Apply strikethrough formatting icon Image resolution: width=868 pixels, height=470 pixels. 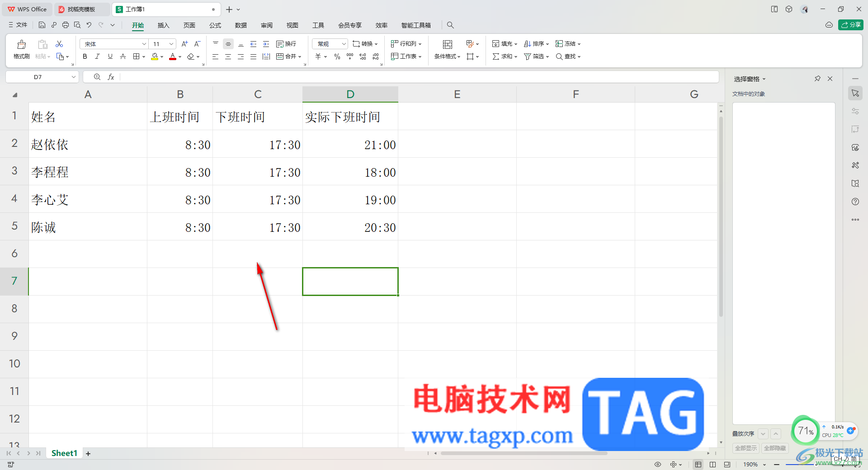(123, 56)
